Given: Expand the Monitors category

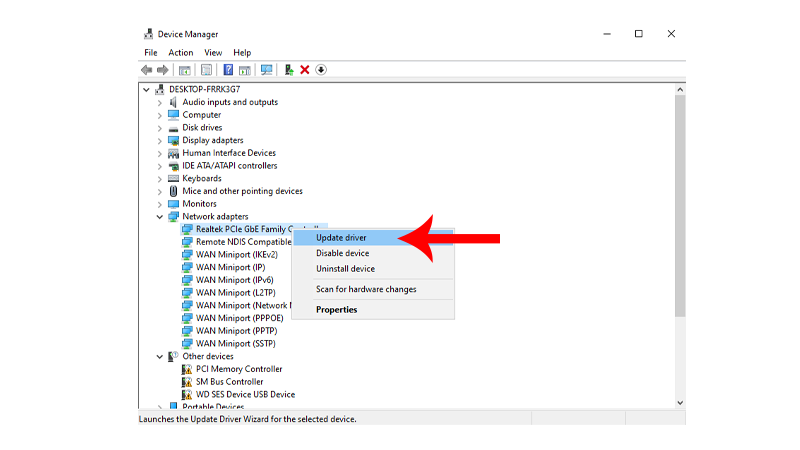Looking at the screenshot, I should tap(160, 205).
